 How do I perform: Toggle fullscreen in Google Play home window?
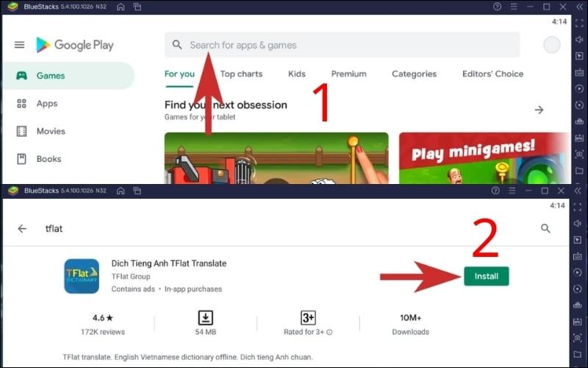[579, 24]
